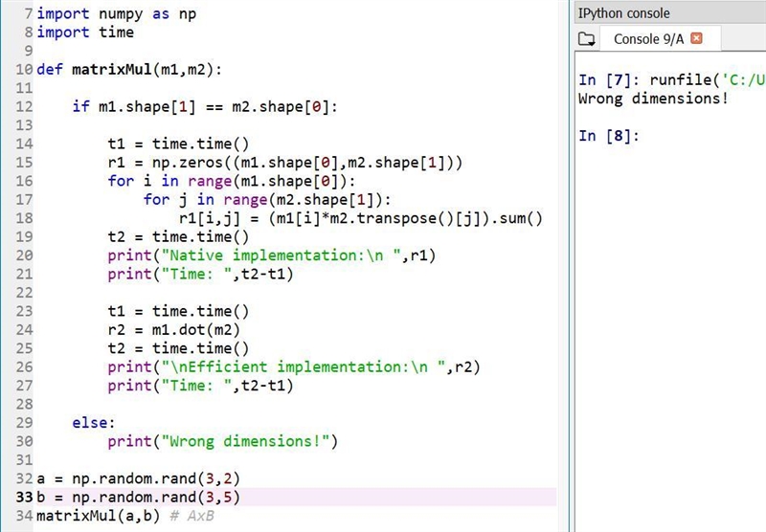The width and height of the screenshot is (766, 532).
Task: Click the IPython console pane title
Action: click(x=624, y=13)
